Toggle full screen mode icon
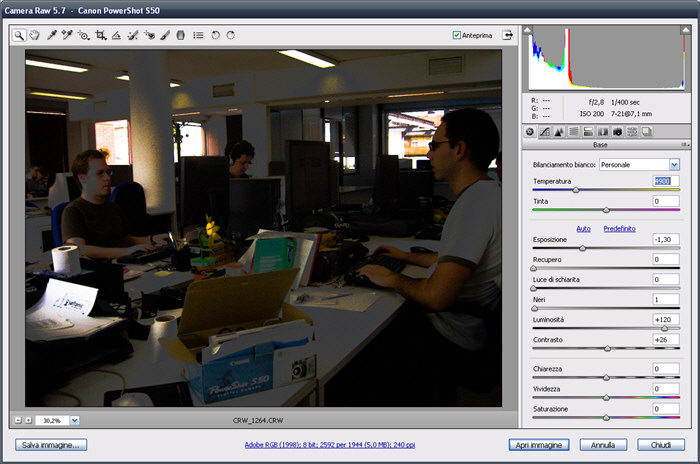The height and width of the screenshot is (464, 700). (x=508, y=35)
